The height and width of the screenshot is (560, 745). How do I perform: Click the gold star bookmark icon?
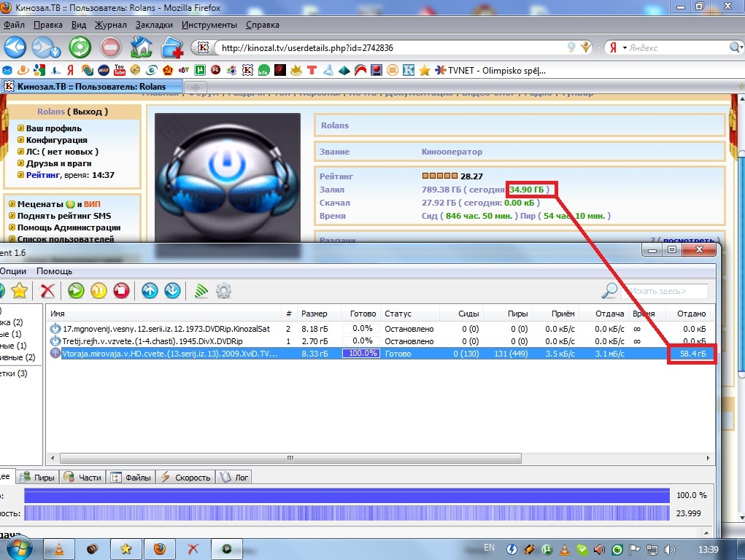[424, 70]
